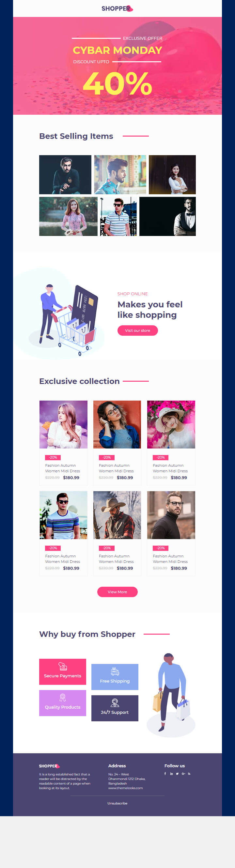
Task: Open thumbnail of woman in pink floral dress
Action: (68, 216)
